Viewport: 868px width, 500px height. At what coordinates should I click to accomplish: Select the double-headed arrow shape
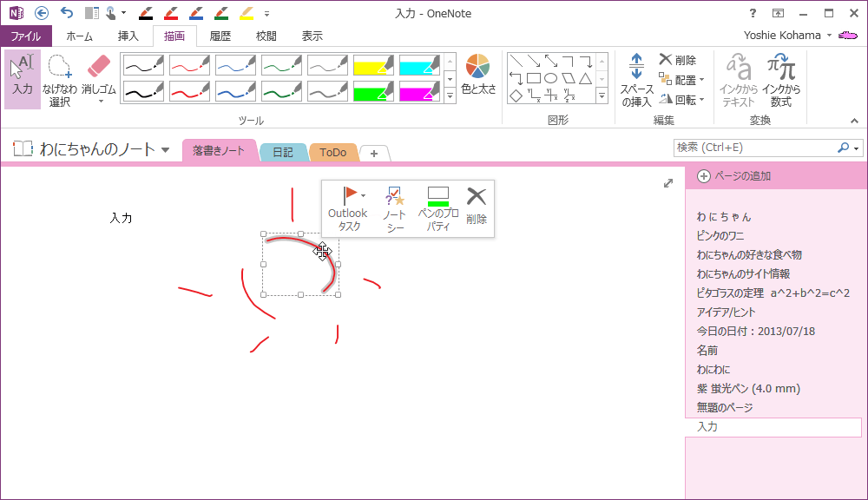click(551, 61)
